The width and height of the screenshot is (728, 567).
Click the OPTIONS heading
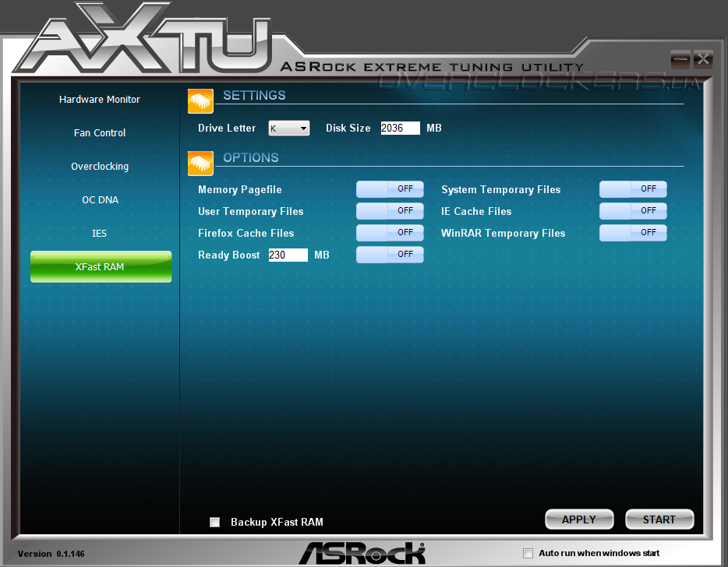coord(251,158)
